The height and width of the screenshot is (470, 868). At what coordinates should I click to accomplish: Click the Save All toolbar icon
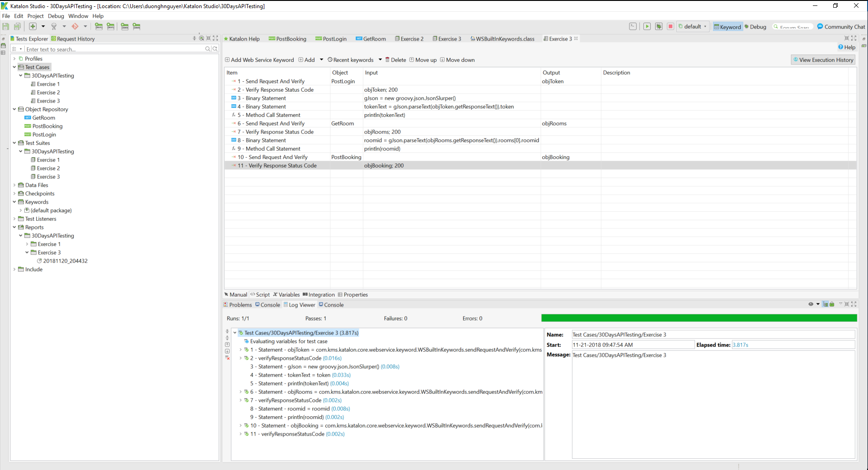[x=18, y=27]
